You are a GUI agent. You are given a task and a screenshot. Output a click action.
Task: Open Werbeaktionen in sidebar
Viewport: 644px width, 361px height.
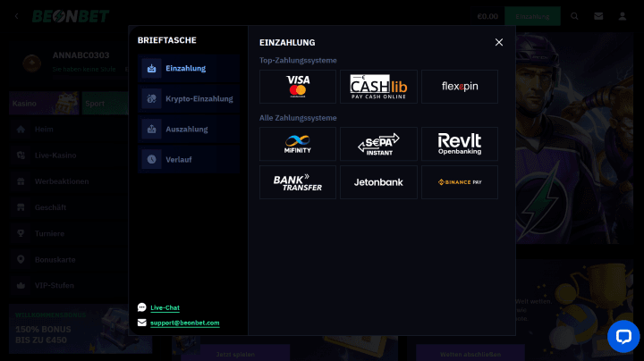69,181
